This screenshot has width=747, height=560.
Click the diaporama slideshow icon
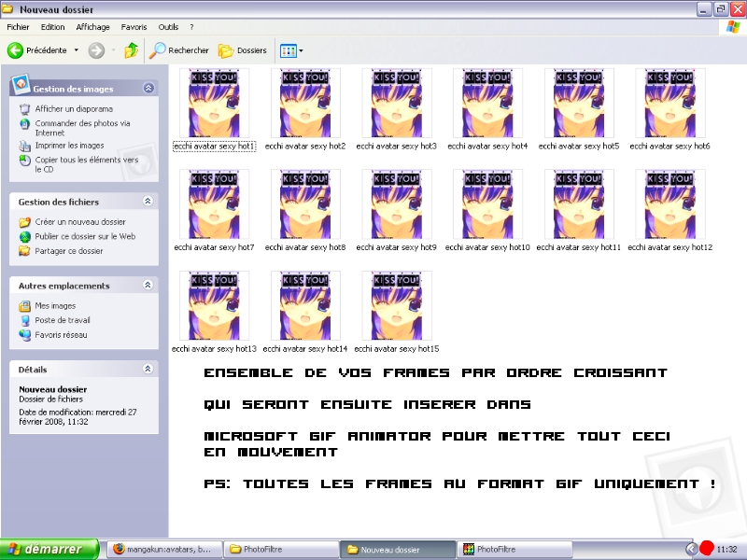pyautogui.click(x=25, y=109)
